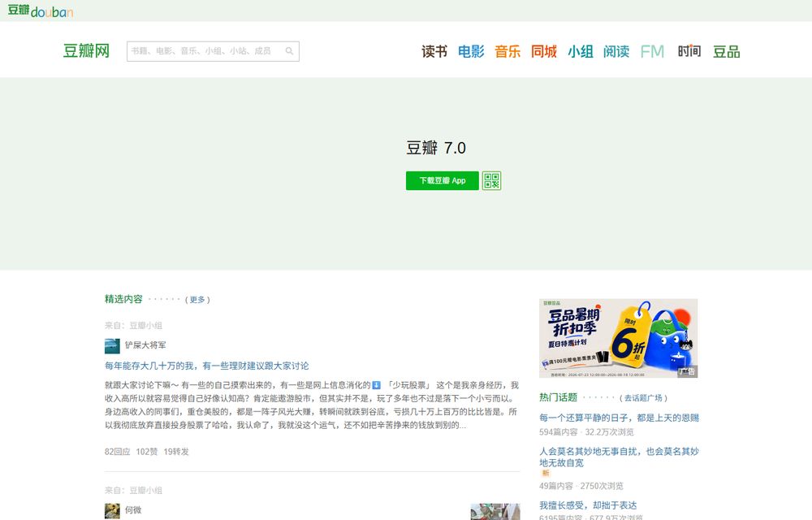Click 精选内容 section heading
Viewport: 812px width, 520px height.
123,299
